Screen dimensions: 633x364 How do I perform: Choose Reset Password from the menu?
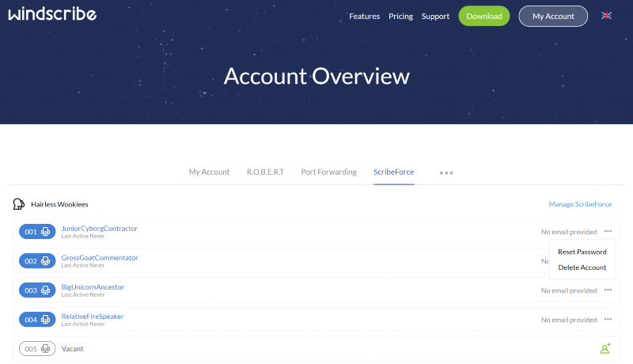tap(582, 252)
